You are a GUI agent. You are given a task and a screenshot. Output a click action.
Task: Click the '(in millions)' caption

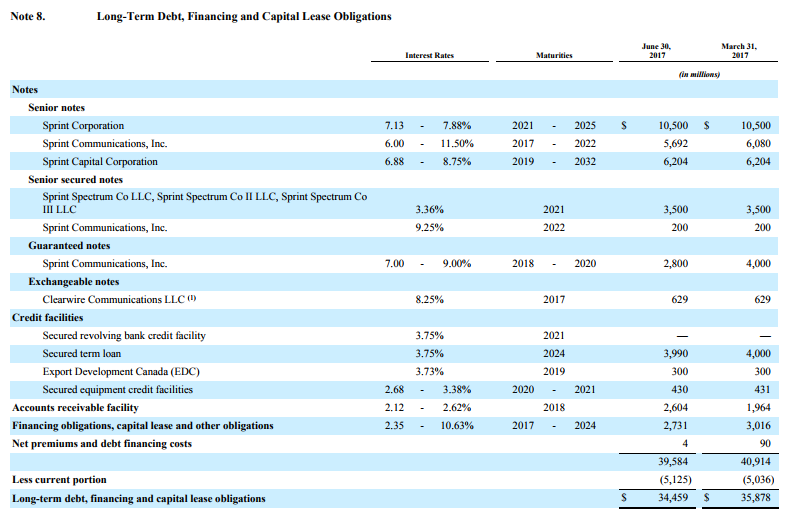coord(699,74)
